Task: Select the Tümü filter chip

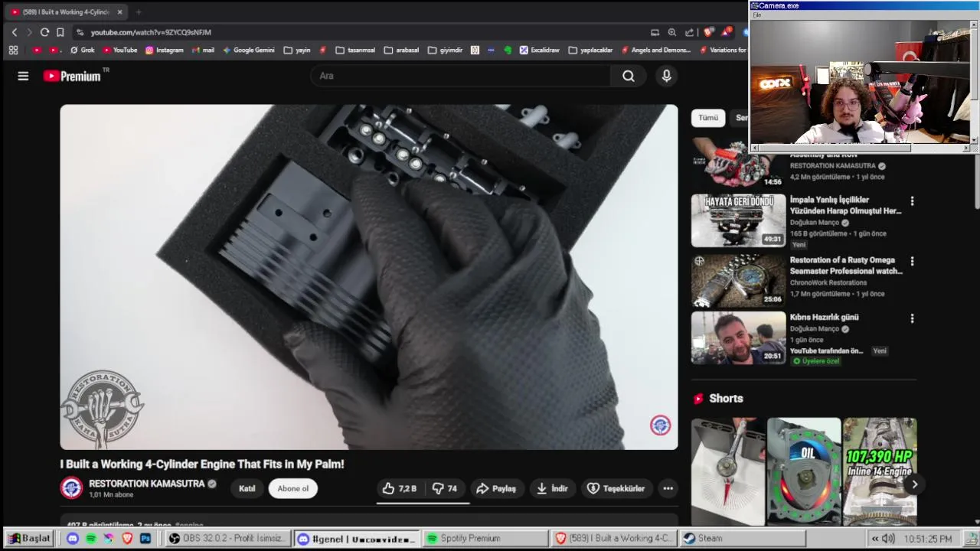Action: [708, 118]
